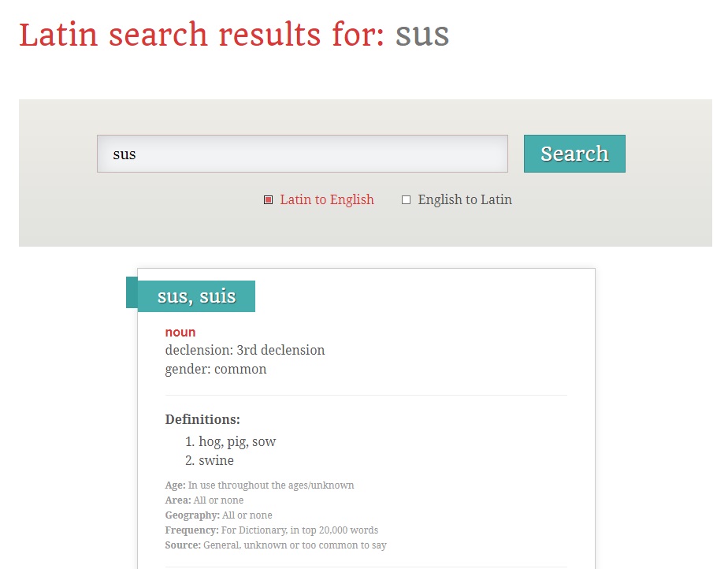Click the red 'noun' part-of-speech label
Screen dimensions: 728x569
click(x=180, y=332)
